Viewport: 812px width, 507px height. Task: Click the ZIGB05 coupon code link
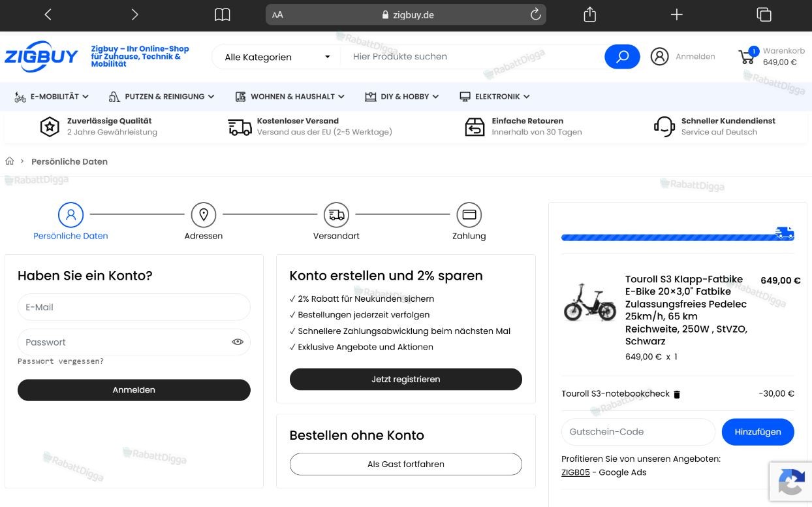pyautogui.click(x=575, y=472)
